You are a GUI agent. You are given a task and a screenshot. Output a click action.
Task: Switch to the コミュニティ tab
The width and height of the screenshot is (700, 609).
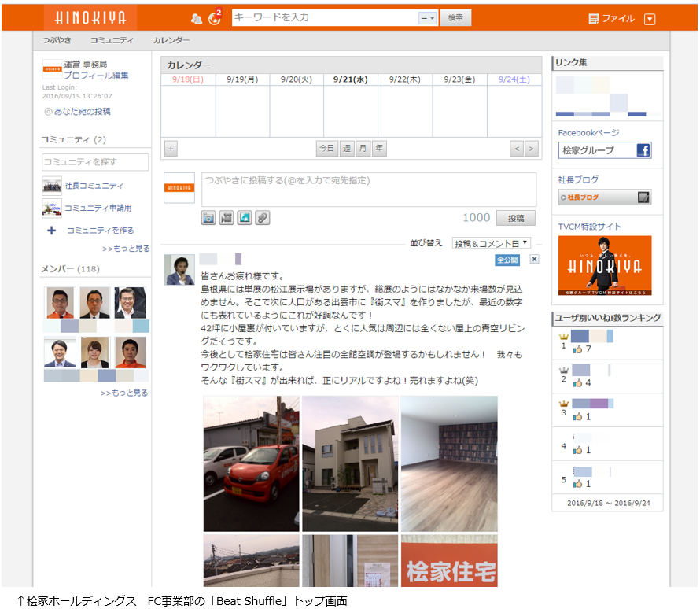[112, 40]
